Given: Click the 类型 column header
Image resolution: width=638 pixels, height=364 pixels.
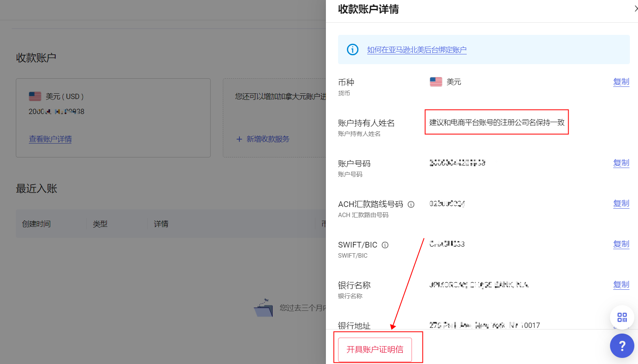Looking at the screenshot, I should [x=100, y=224].
